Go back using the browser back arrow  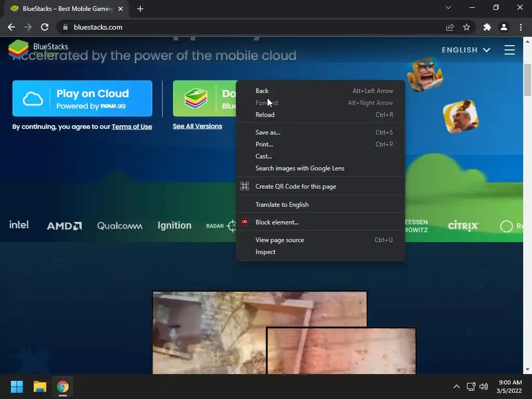(x=11, y=27)
